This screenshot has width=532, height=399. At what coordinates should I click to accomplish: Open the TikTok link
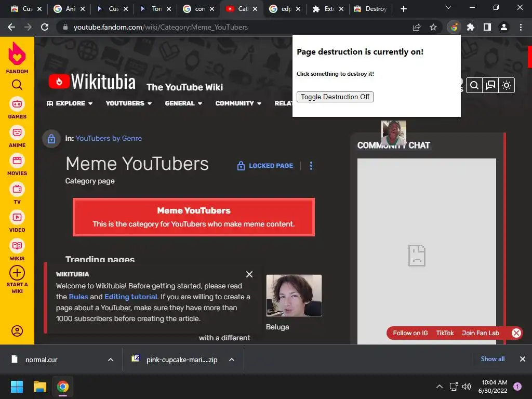tap(445, 333)
